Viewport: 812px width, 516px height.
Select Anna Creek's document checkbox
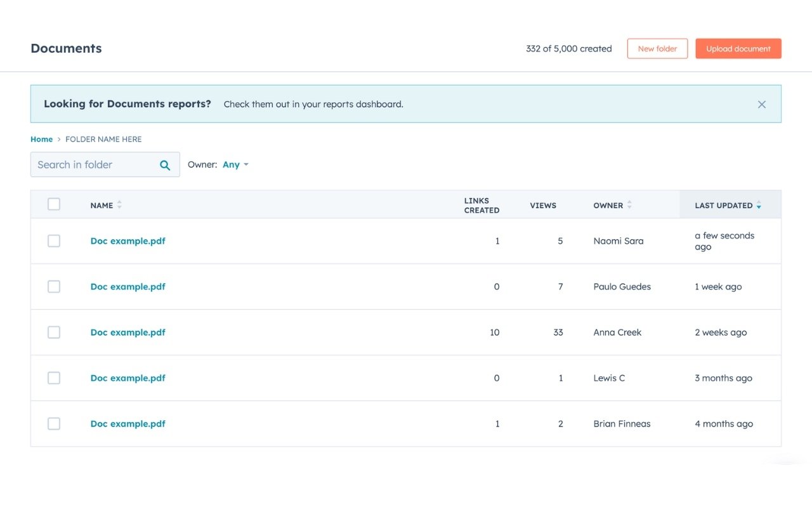[x=54, y=332]
